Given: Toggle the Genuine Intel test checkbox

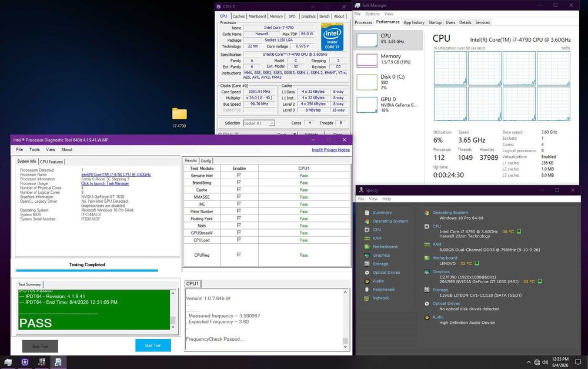Looking at the screenshot, I should point(239,175).
